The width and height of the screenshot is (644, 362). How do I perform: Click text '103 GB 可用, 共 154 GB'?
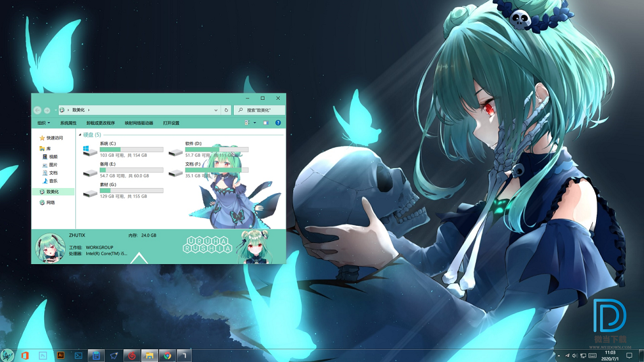123,155
